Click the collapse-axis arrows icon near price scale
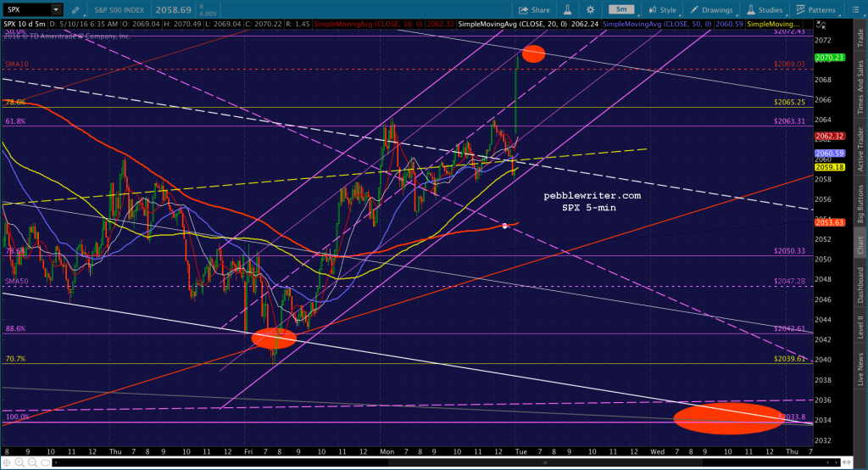 (x=821, y=25)
